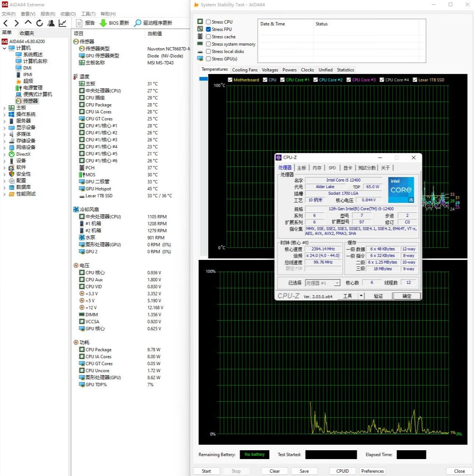Screen dimensions: 474x476
Task: Select DMI tree item
Action: [24, 68]
